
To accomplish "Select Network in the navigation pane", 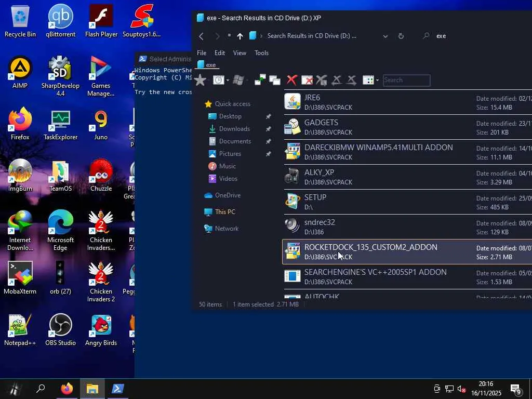I will tap(221, 229).
